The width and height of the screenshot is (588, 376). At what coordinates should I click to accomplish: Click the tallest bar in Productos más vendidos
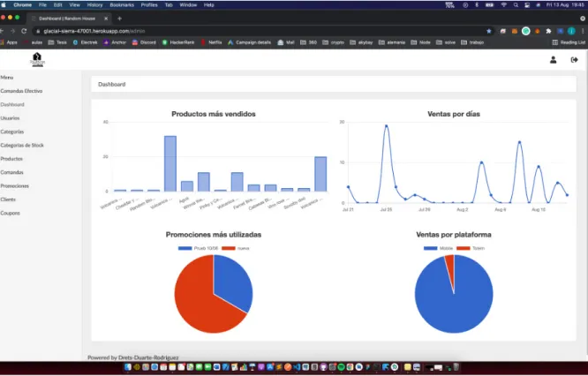[x=170, y=164]
